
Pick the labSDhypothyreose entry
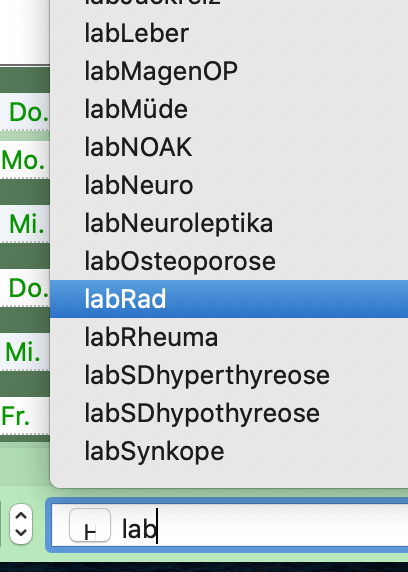229,413
